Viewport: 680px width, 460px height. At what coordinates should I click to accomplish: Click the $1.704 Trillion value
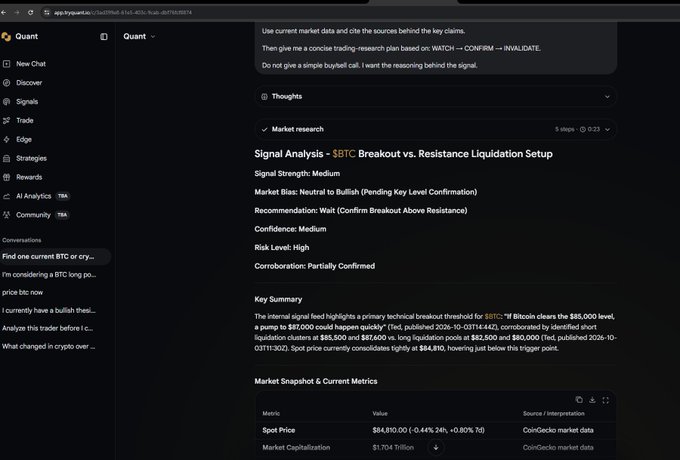(393, 447)
